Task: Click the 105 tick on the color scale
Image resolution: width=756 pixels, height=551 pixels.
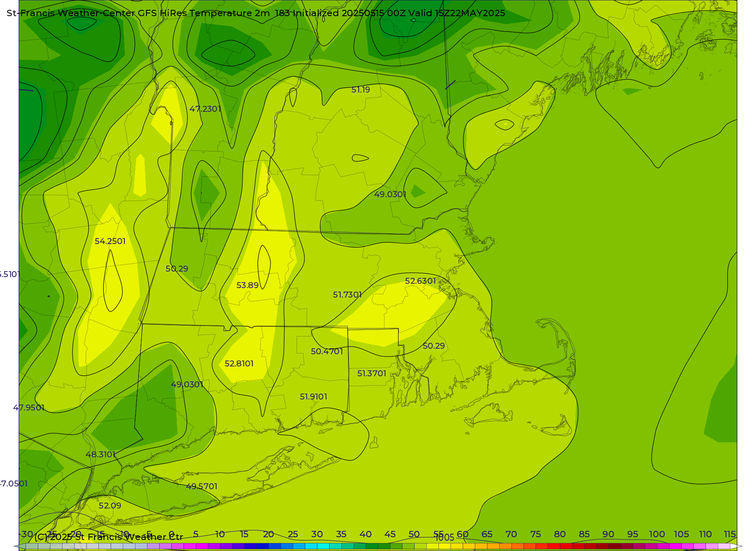Action: (x=681, y=534)
